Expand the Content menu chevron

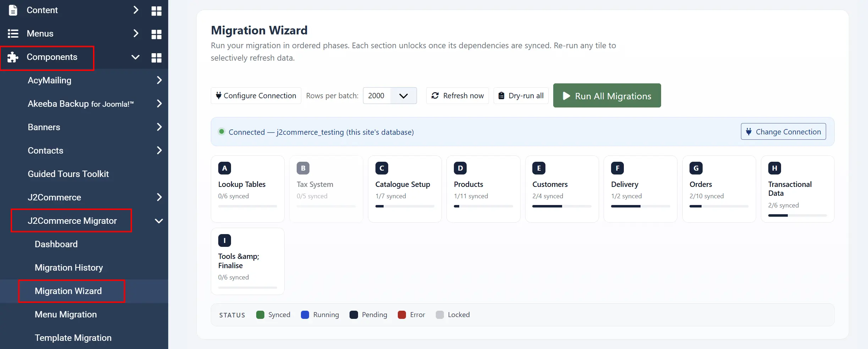(136, 10)
